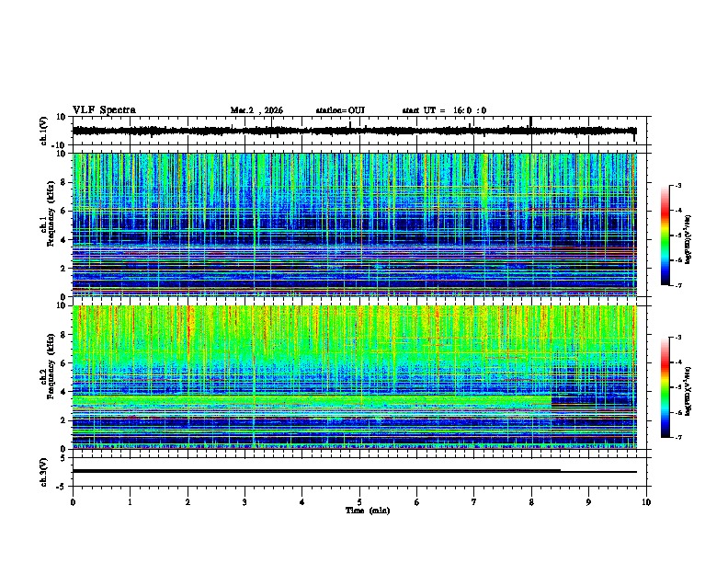Screen dimensions: 728x563
Task: Select the date text "Mar.2 , 2026"
Action: click(256, 110)
